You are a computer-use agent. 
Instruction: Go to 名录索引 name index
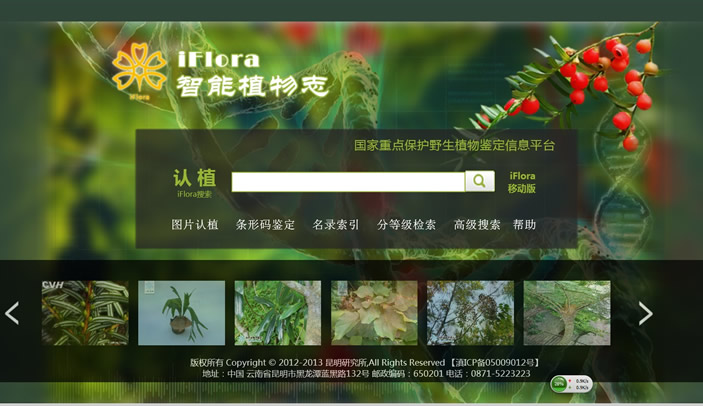pos(335,225)
